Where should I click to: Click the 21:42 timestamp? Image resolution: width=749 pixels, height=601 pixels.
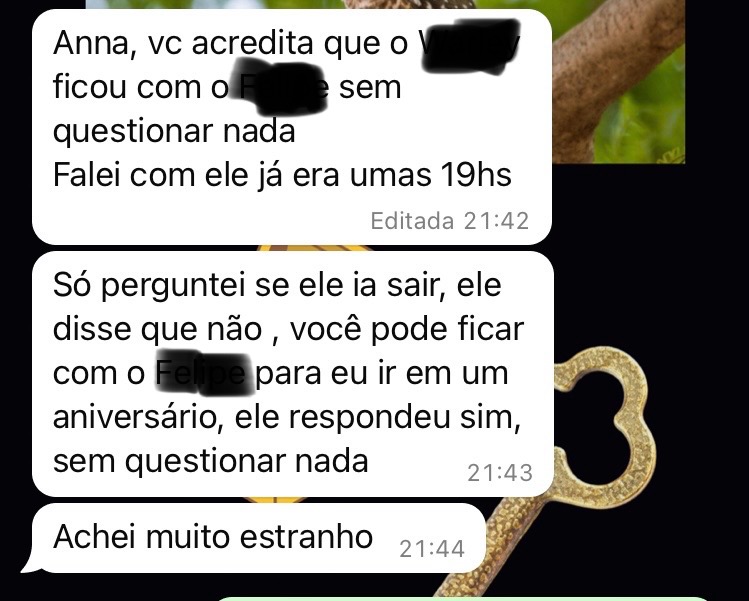pyautogui.click(x=496, y=221)
